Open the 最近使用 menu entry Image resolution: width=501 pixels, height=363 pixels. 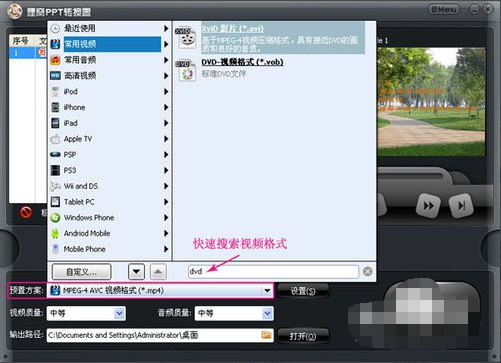109,29
